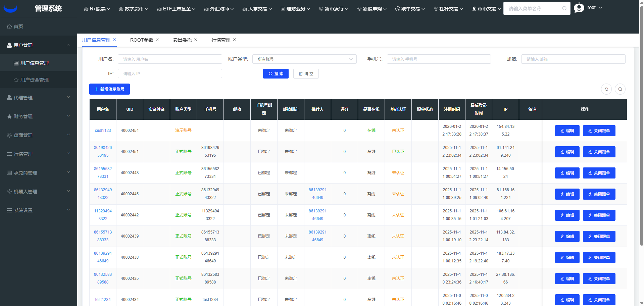Click the root user avatar icon
644x306 pixels.
[x=579, y=8]
